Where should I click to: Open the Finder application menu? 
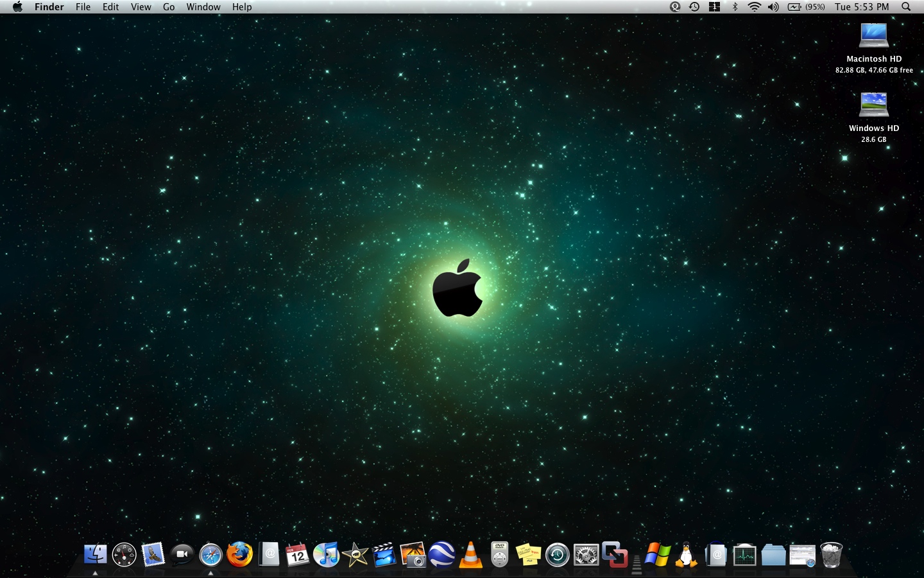(x=49, y=6)
